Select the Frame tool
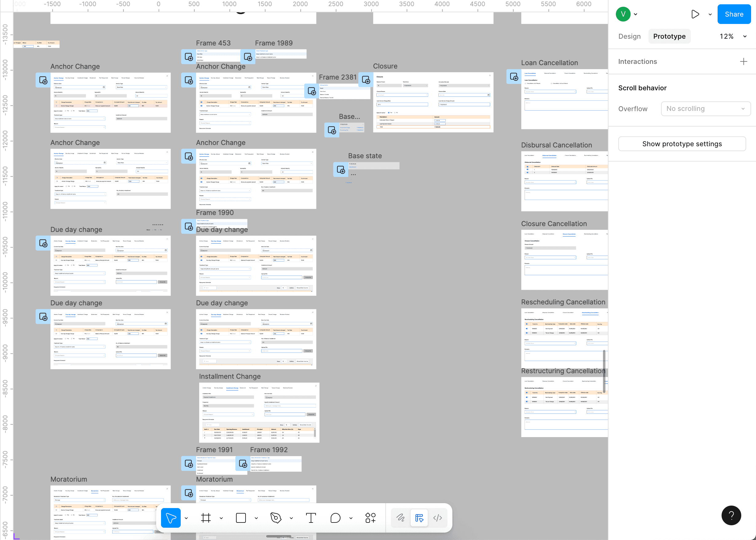The height and width of the screenshot is (540, 756). click(206, 518)
